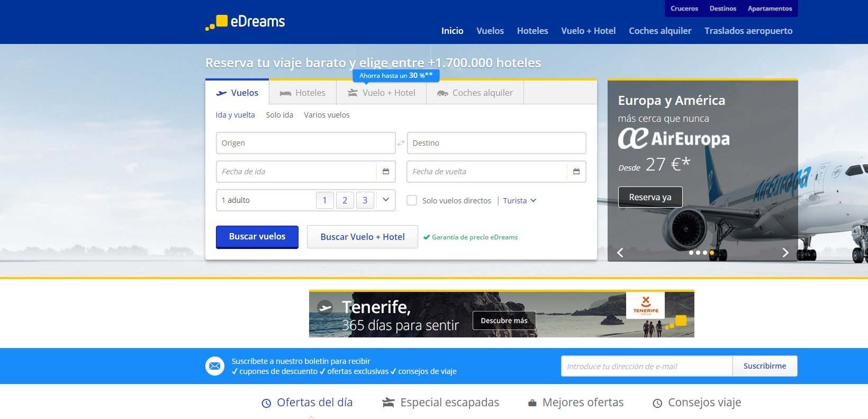Click the Consejos viaje clock icon

coord(657,403)
